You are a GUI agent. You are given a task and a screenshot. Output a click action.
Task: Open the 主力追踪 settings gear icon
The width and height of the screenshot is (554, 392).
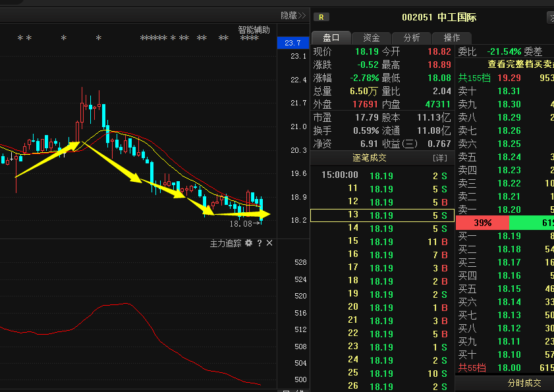tap(249, 243)
